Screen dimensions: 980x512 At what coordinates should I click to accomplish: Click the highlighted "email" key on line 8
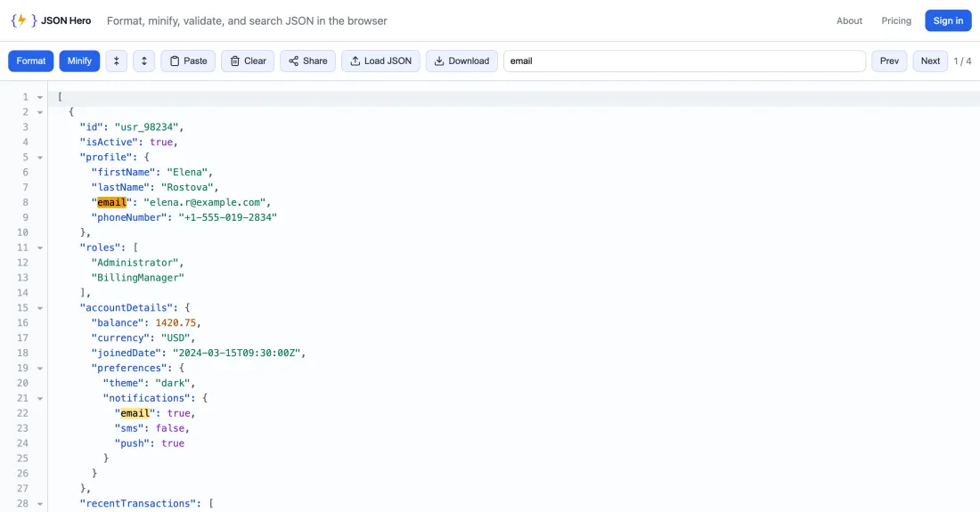click(112, 202)
